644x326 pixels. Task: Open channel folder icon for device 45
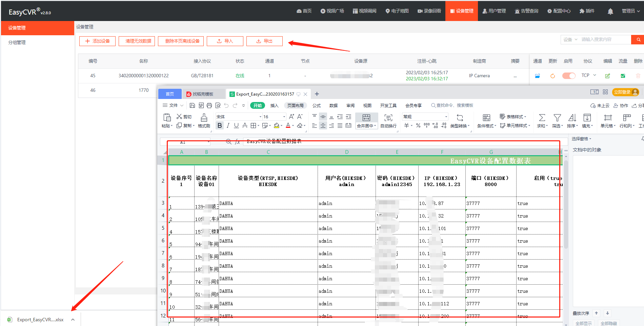537,76
